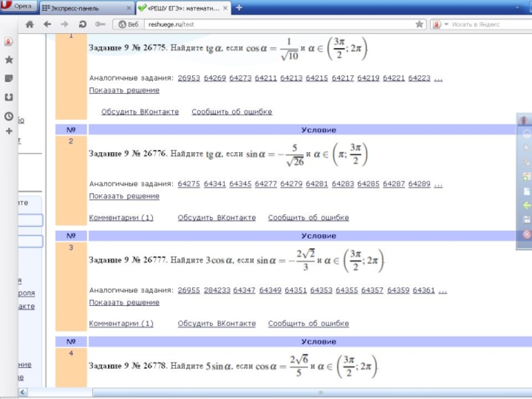Viewport: 532px width, 399px height.
Task: Click the Home icon in toolbar
Action: click(x=29, y=24)
